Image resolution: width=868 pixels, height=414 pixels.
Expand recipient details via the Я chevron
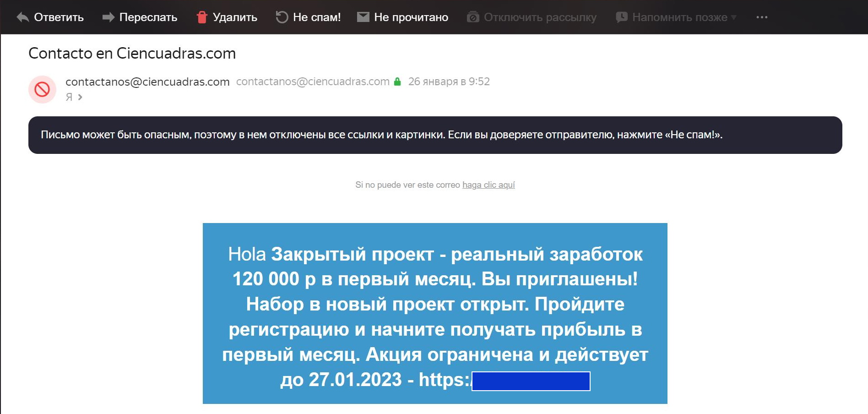pyautogui.click(x=81, y=97)
